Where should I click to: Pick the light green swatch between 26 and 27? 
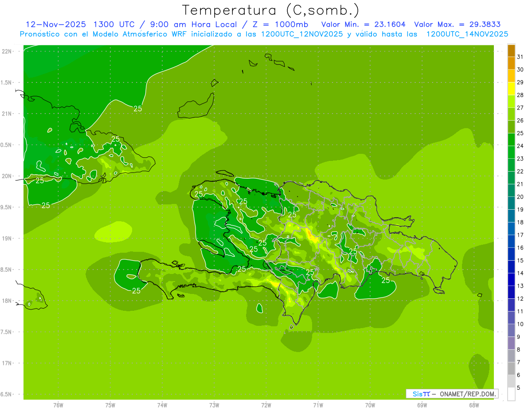click(511, 114)
